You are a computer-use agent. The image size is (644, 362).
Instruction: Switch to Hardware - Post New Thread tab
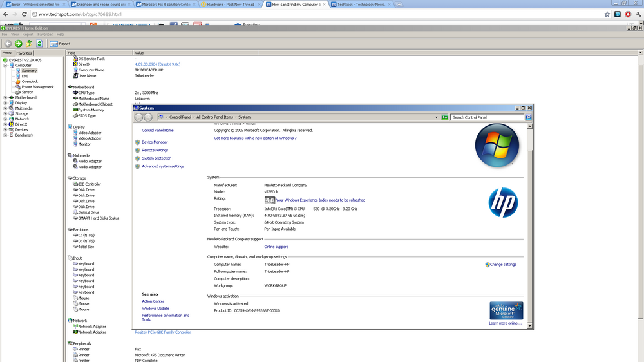point(230,5)
